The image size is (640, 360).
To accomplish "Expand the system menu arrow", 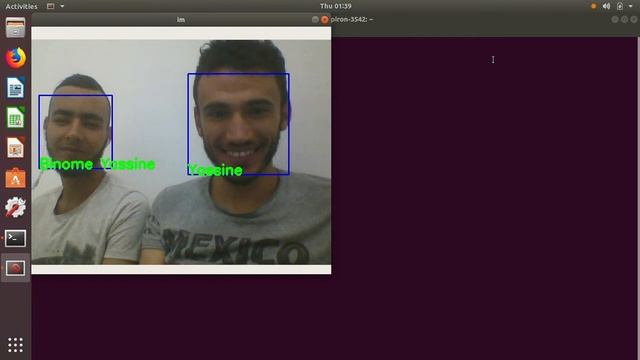I will (631, 6).
